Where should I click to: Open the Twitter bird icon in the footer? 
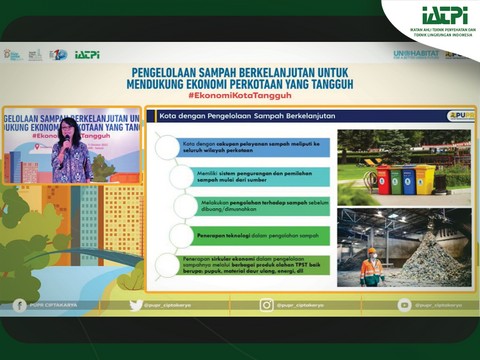[x=136, y=305]
